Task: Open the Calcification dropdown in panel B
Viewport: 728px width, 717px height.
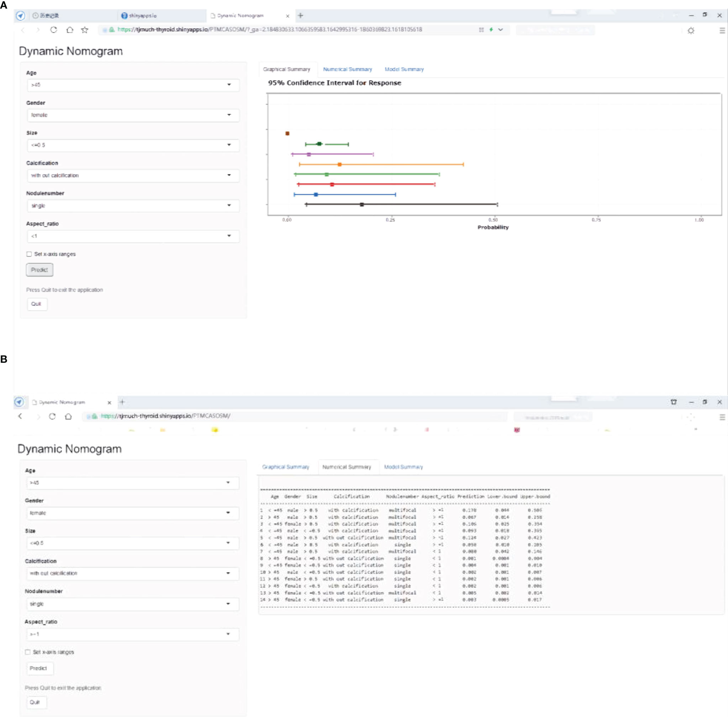Action: click(x=133, y=574)
